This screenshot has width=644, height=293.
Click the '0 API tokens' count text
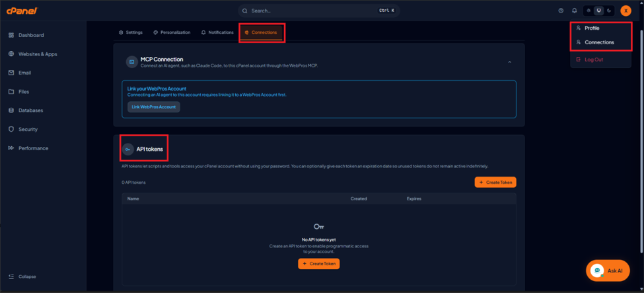(x=133, y=183)
